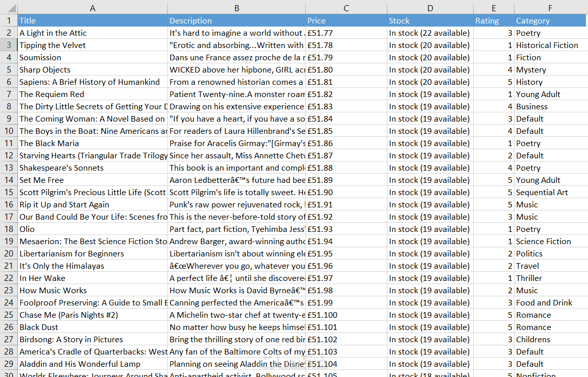Click the Stock header cell

(x=430, y=20)
